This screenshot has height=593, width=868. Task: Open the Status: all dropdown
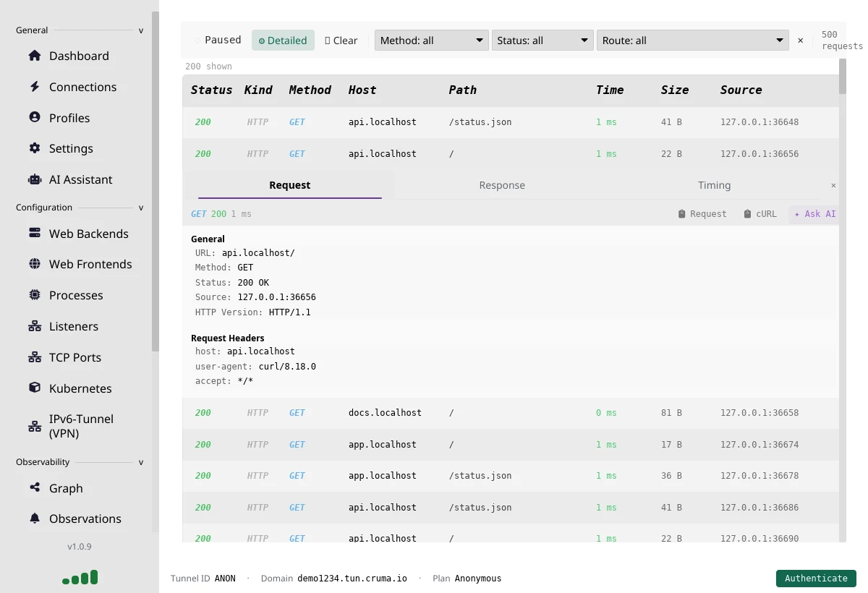point(542,40)
